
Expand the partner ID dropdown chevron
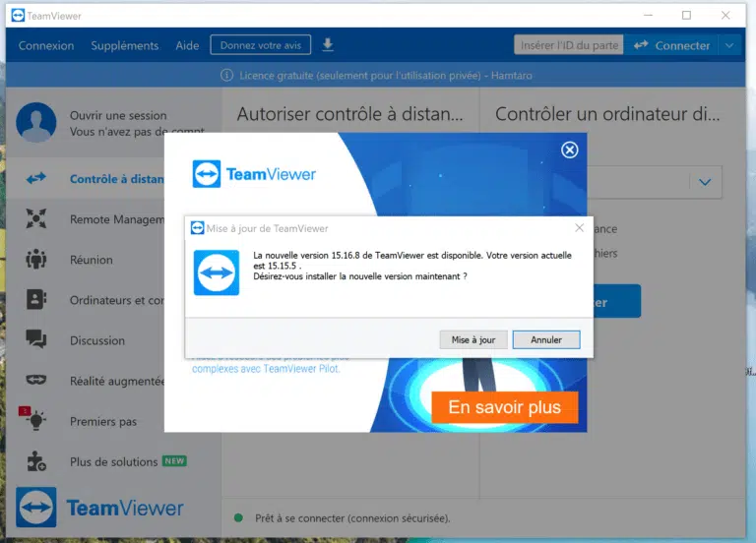point(705,182)
